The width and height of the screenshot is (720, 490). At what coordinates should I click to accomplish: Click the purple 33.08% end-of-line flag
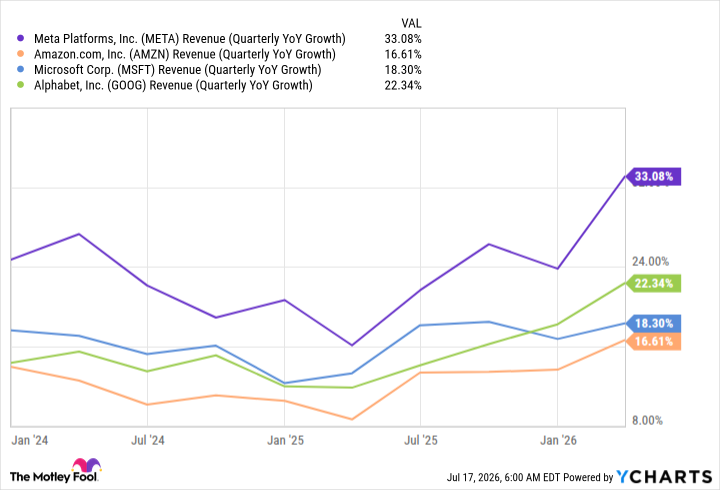tap(654, 176)
